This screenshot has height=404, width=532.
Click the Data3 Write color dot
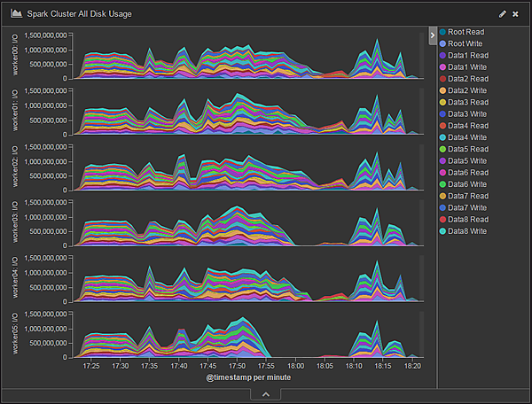[442, 114]
